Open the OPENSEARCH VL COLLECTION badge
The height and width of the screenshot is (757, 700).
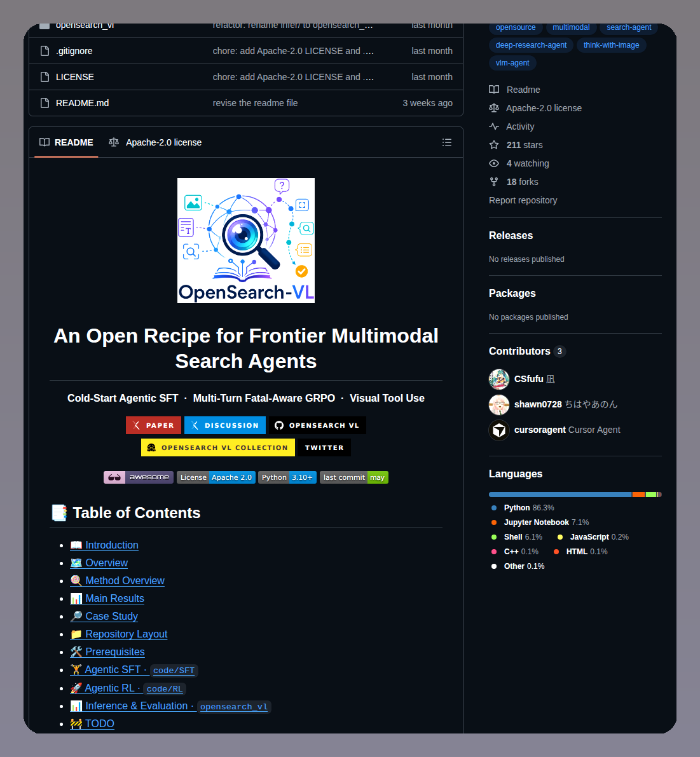[217, 447]
